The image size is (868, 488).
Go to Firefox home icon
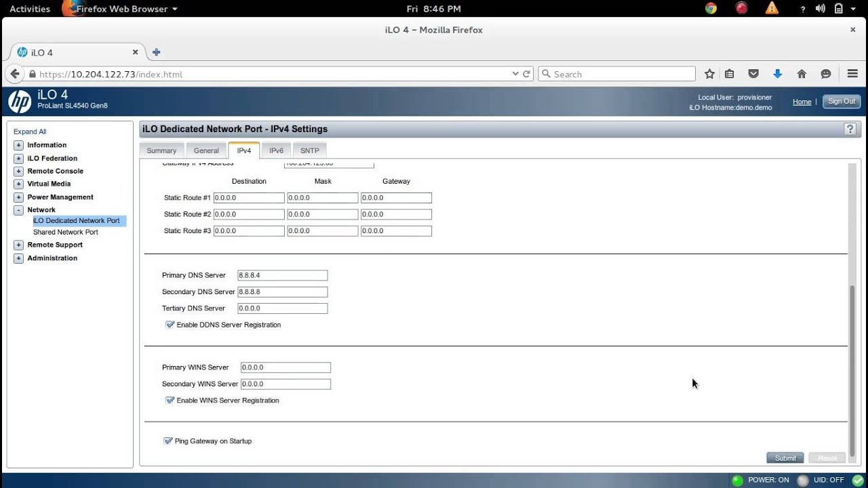(802, 74)
